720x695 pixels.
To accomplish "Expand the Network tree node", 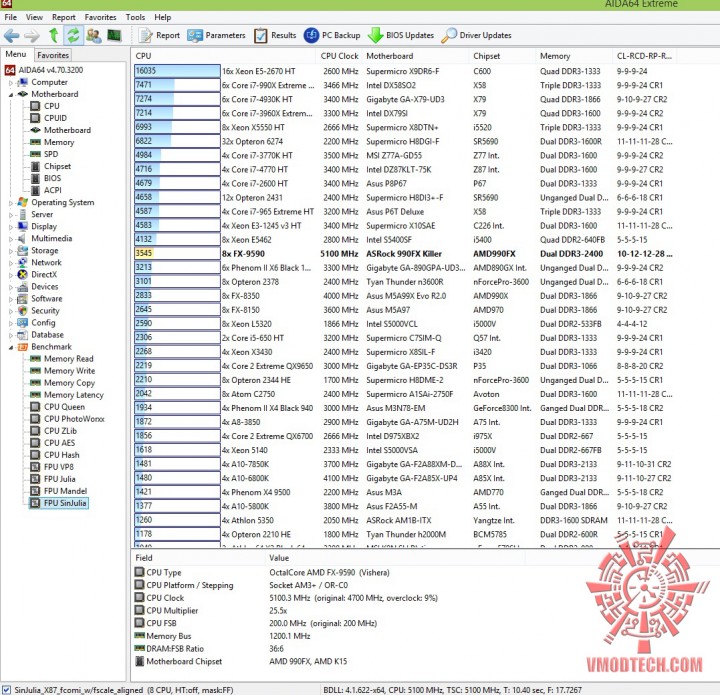I will click(11, 263).
